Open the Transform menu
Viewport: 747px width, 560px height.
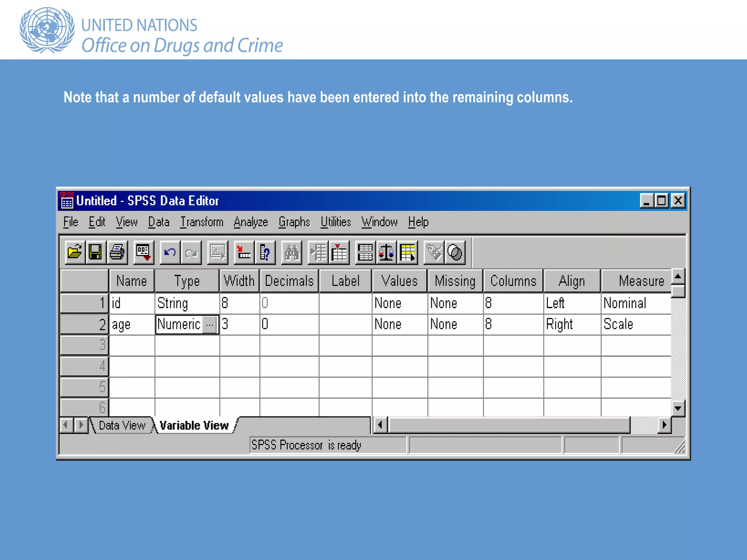click(202, 222)
